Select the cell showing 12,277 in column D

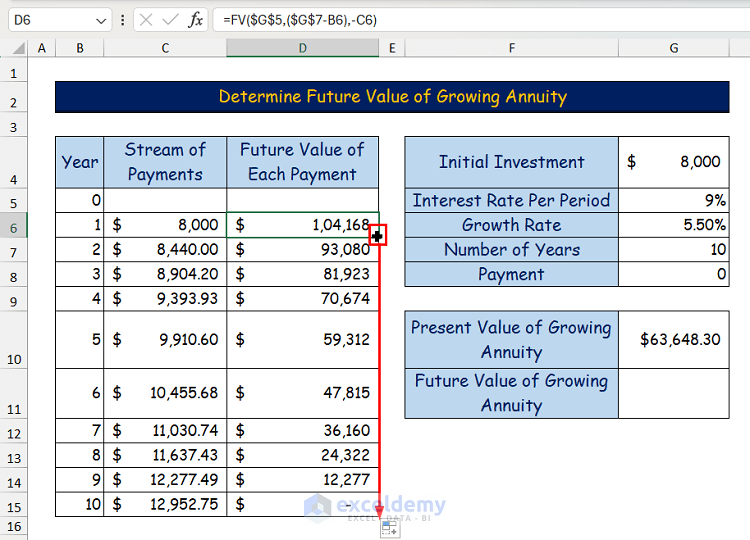tap(303, 480)
